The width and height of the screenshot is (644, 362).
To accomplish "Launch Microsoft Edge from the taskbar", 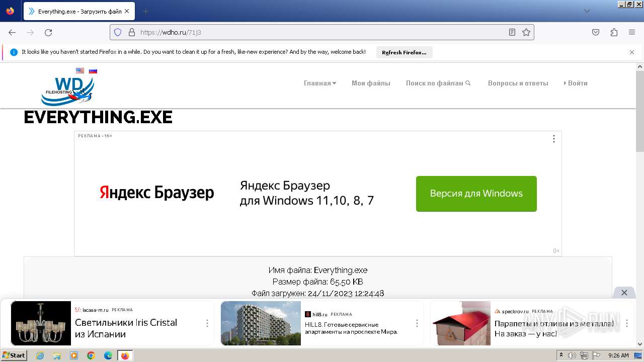I will (108, 355).
